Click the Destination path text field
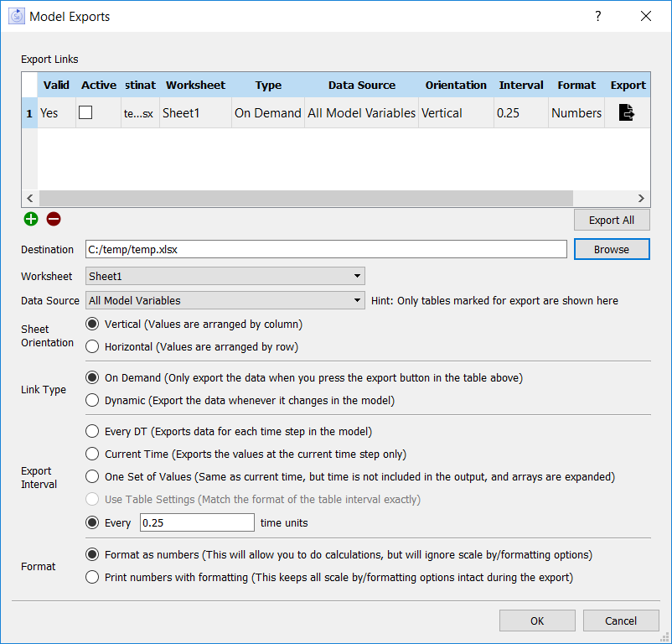This screenshot has height=644, width=672. (327, 249)
